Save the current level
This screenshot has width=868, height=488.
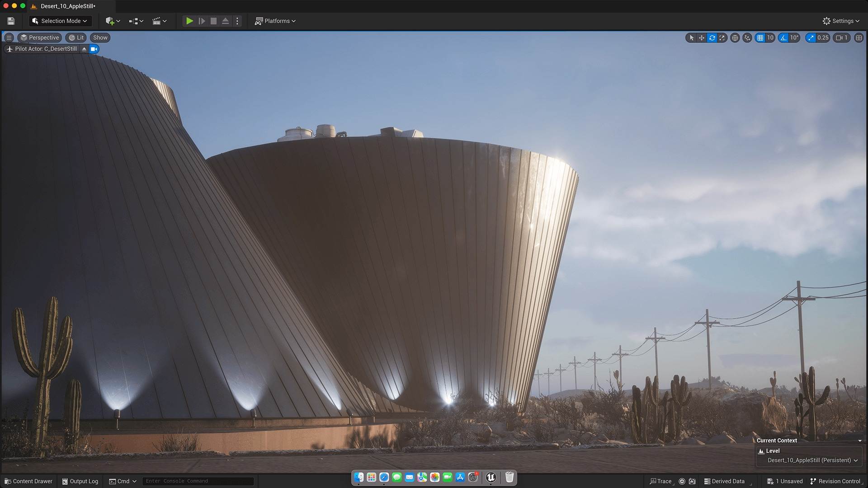[10, 21]
